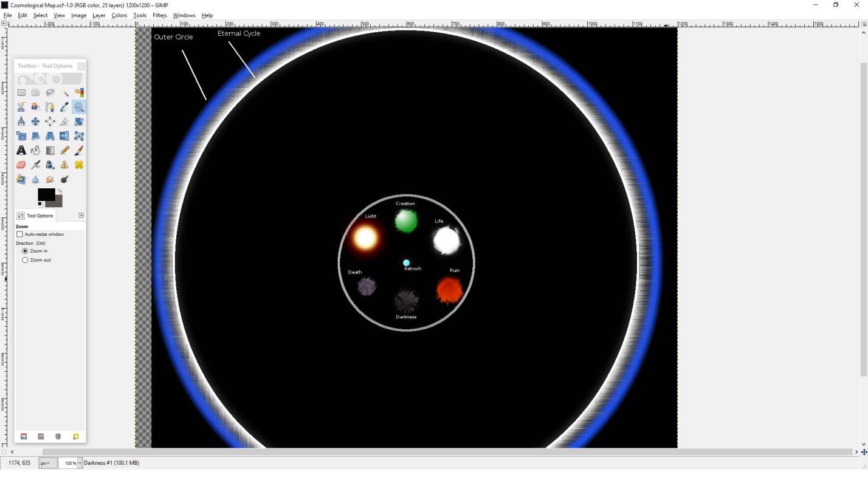Select the Foreground Select tool
This screenshot has height=486, width=868.
click(x=36, y=107)
